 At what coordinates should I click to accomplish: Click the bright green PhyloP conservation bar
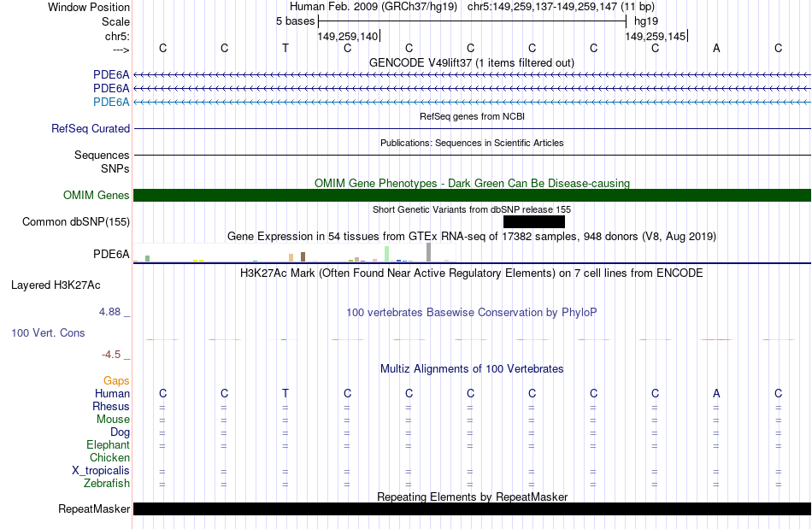click(x=284, y=339)
